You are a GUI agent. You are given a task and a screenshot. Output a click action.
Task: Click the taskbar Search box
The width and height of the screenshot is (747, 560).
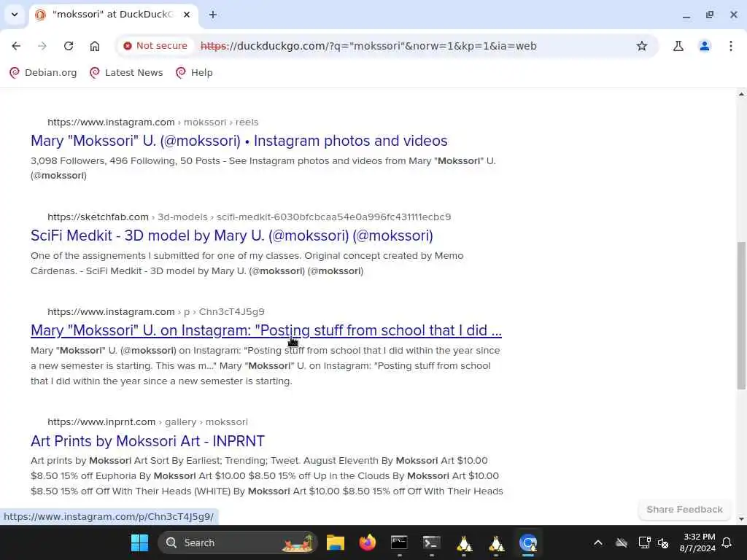pos(237,542)
